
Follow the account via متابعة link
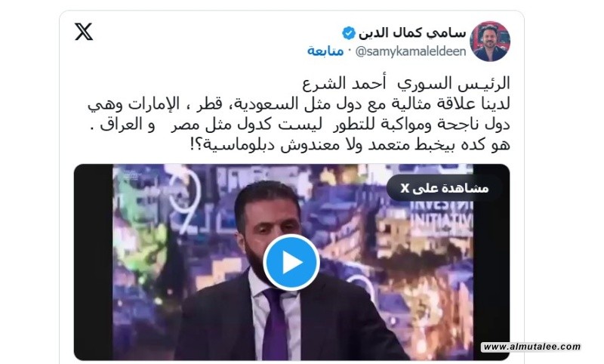[325, 51]
